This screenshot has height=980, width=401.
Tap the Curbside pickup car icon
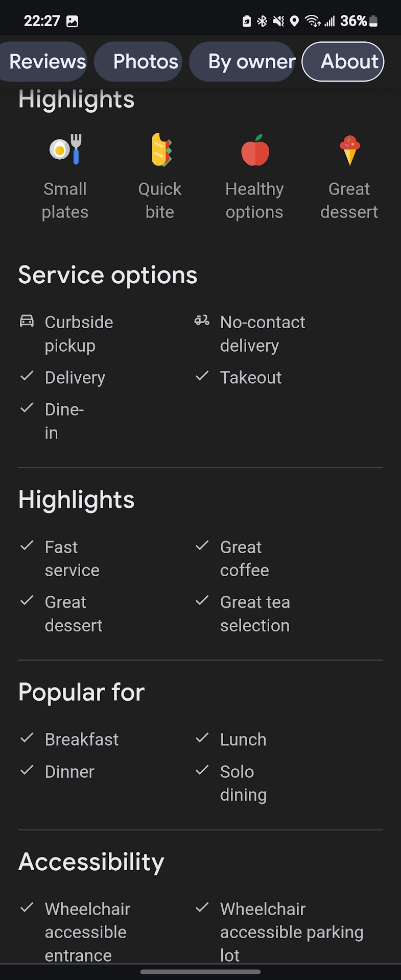(x=27, y=321)
